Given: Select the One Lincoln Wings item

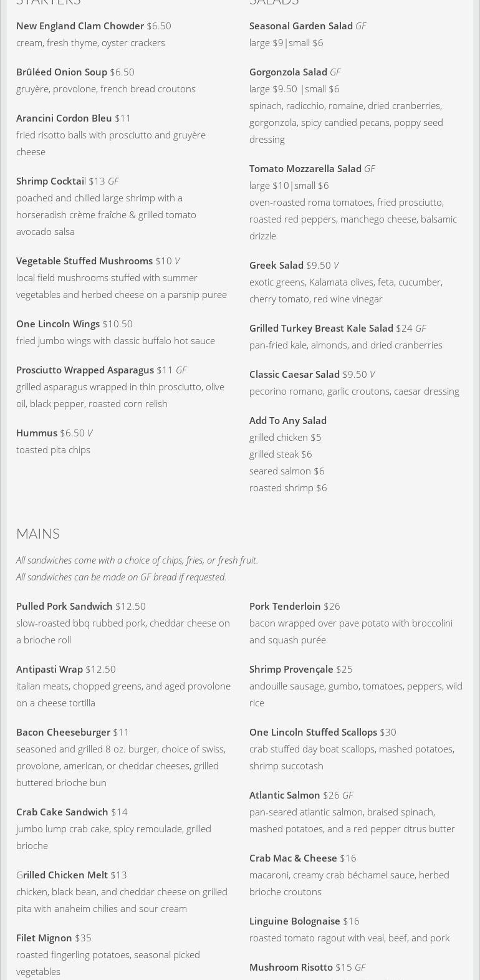Looking at the screenshot, I should (x=58, y=324).
